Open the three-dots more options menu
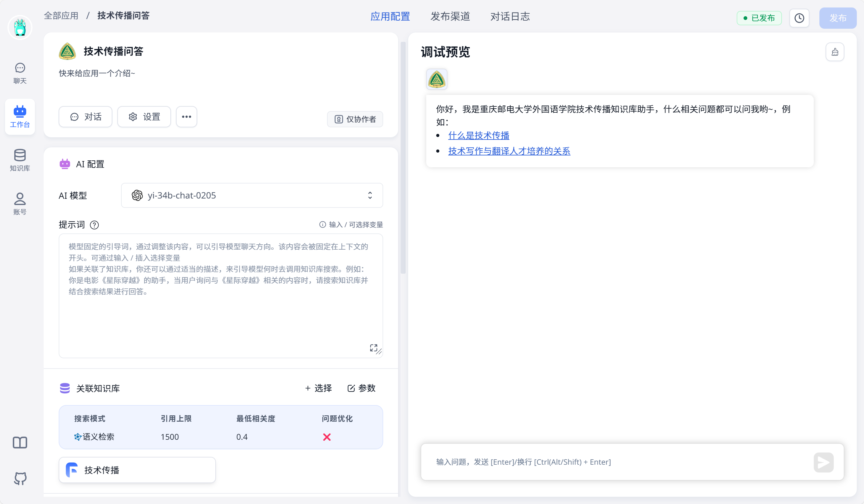Viewport: 864px width, 504px height. click(x=186, y=117)
